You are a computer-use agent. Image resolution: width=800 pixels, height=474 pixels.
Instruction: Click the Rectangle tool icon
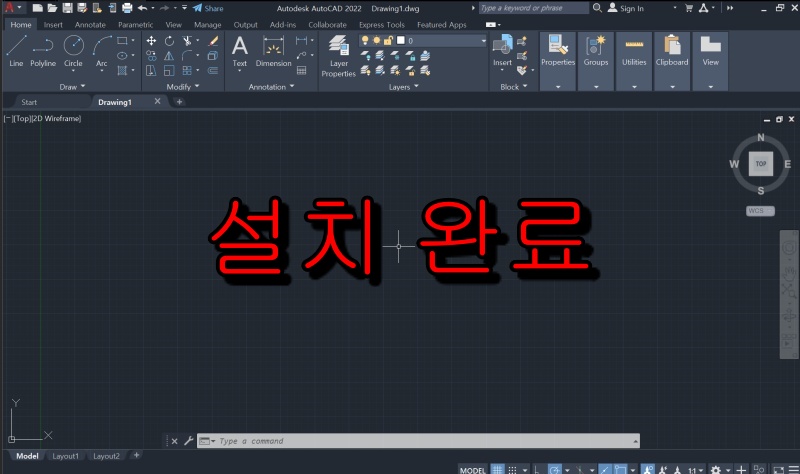click(x=122, y=40)
